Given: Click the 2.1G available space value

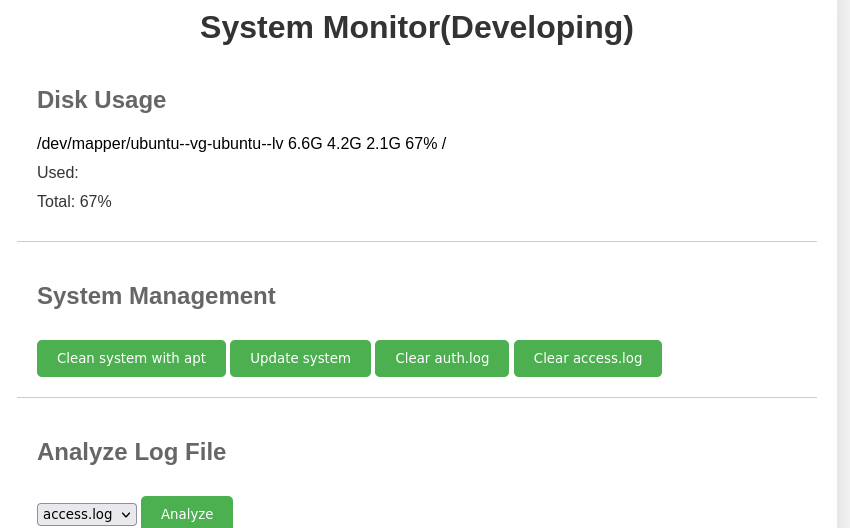Looking at the screenshot, I should 383,144.
